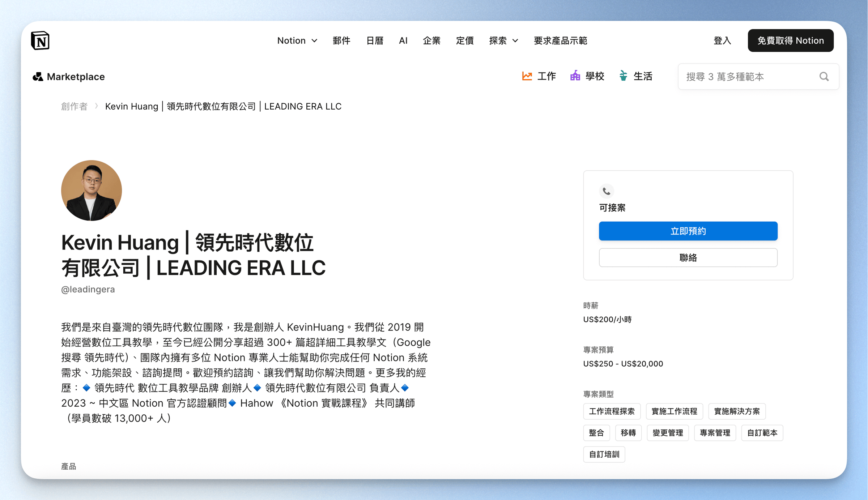Click the Marketplace shapes icon
Screen dimensions: 868x500
38,77
